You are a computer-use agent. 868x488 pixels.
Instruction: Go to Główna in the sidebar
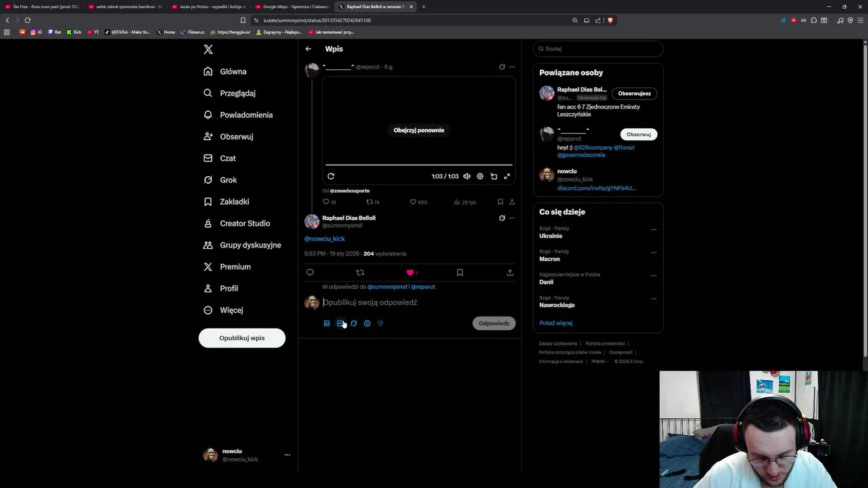pyautogui.click(x=224, y=71)
